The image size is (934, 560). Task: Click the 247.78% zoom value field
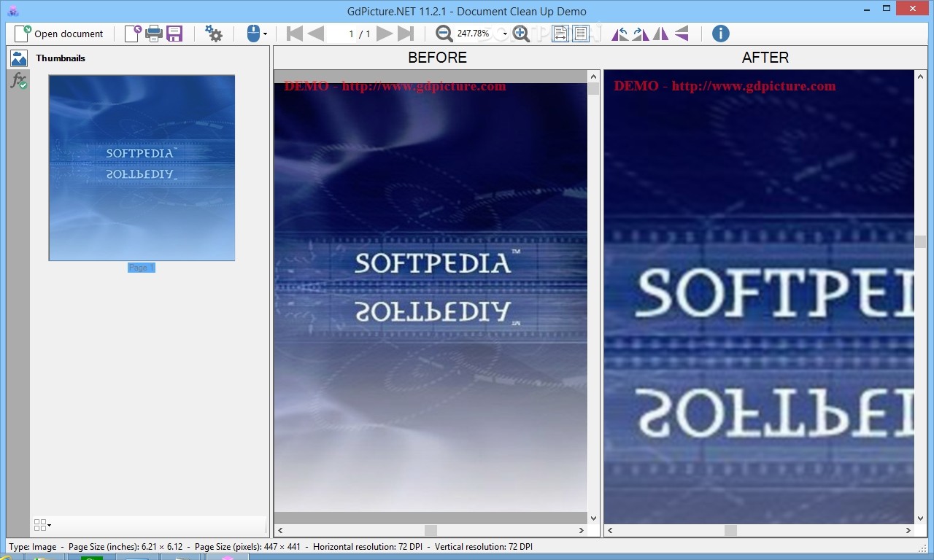478,34
